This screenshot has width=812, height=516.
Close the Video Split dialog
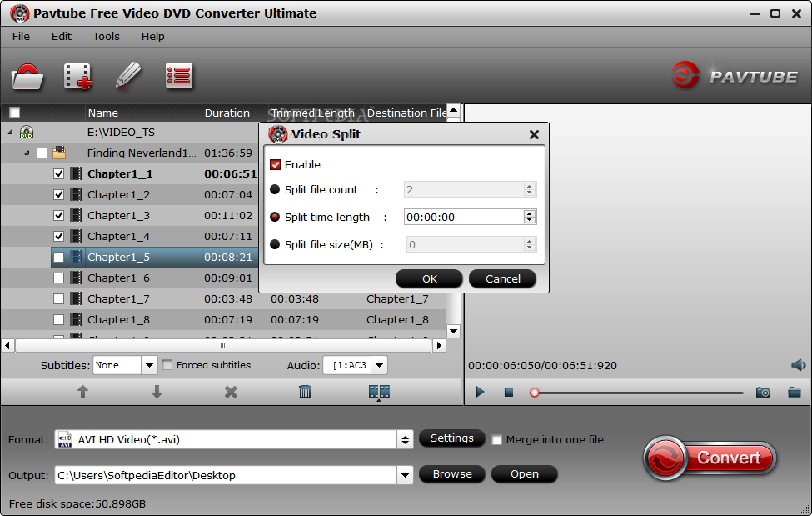click(534, 134)
